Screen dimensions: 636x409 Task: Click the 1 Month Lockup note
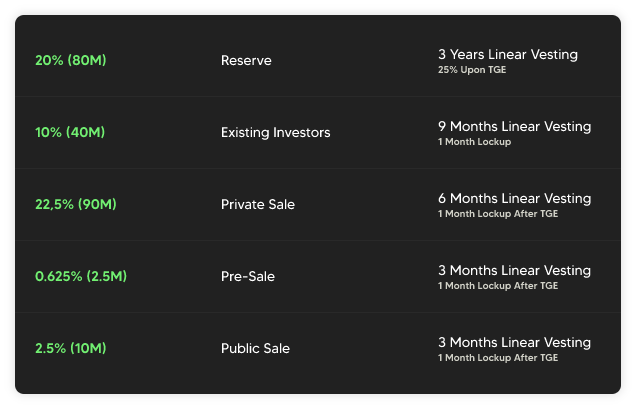pos(474,142)
